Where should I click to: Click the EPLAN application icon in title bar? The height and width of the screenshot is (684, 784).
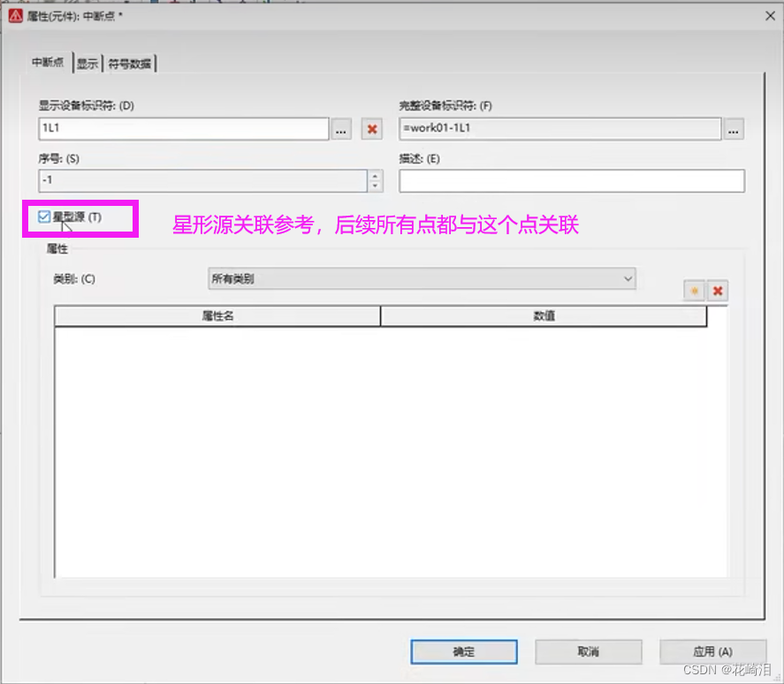pyautogui.click(x=14, y=17)
